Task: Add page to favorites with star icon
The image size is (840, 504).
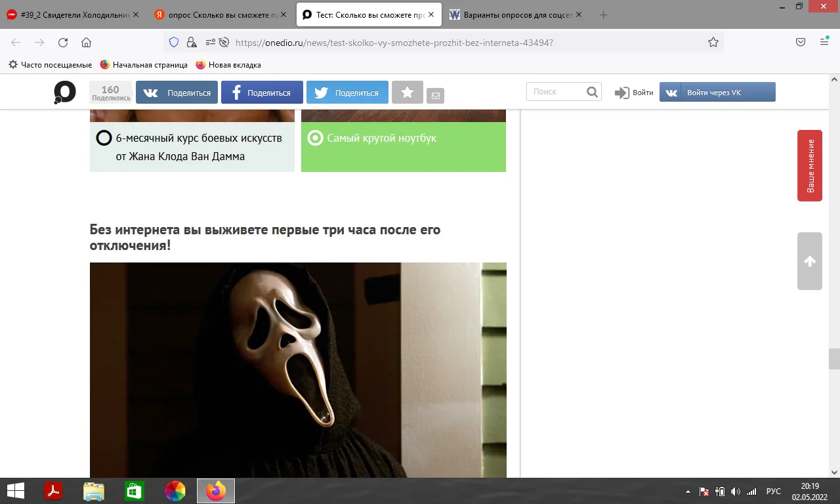Action: (407, 93)
